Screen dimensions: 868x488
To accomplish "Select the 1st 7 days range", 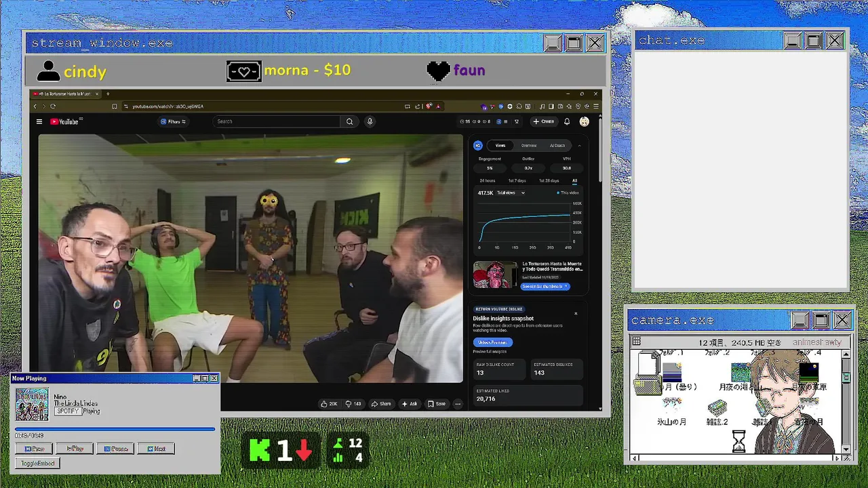I will (x=517, y=181).
